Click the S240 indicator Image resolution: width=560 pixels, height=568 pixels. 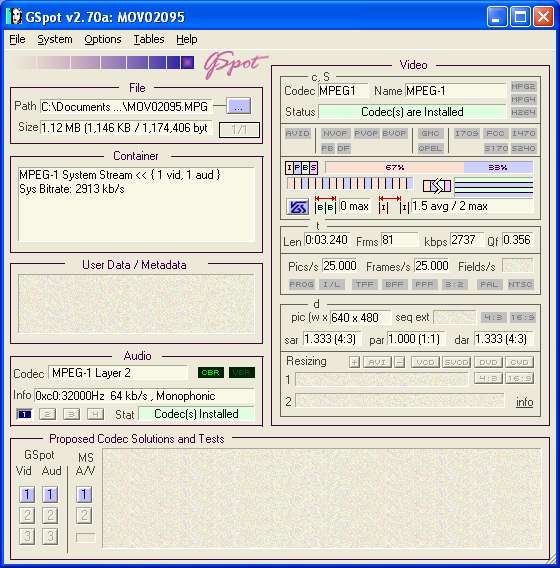(523, 148)
